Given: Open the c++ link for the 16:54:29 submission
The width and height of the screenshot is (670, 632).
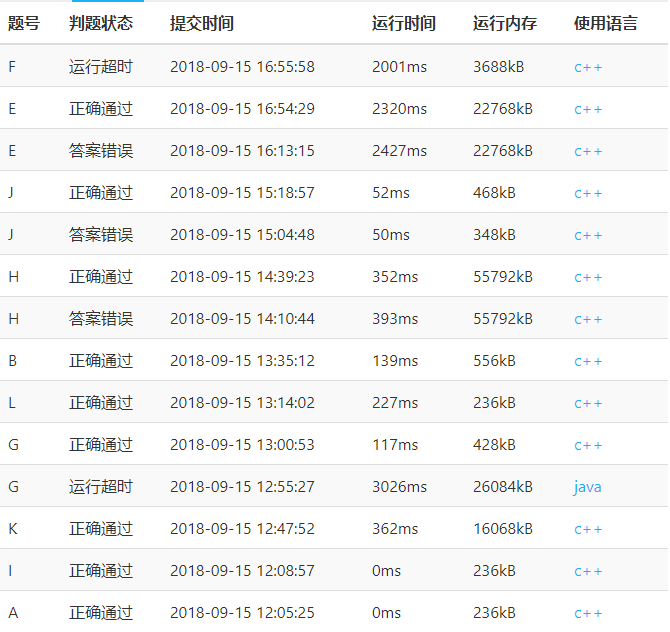Looking at the screenshot, I should tap(588, 109).
